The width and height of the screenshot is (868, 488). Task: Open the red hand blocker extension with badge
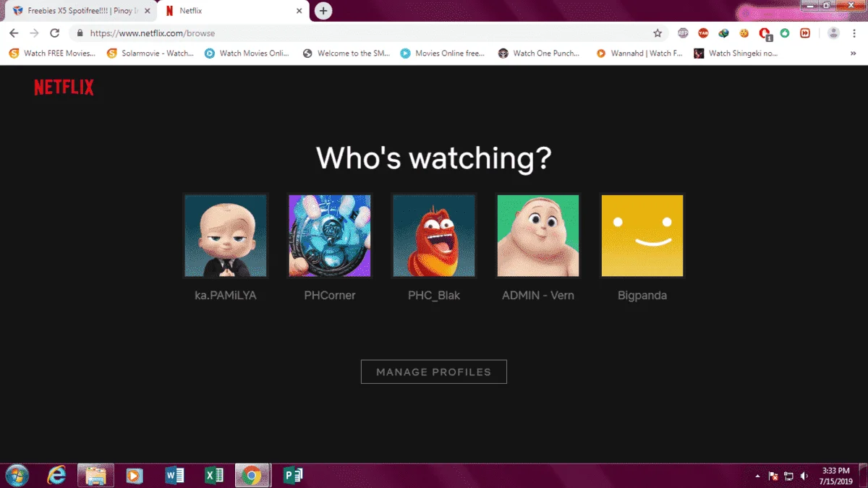765,33
